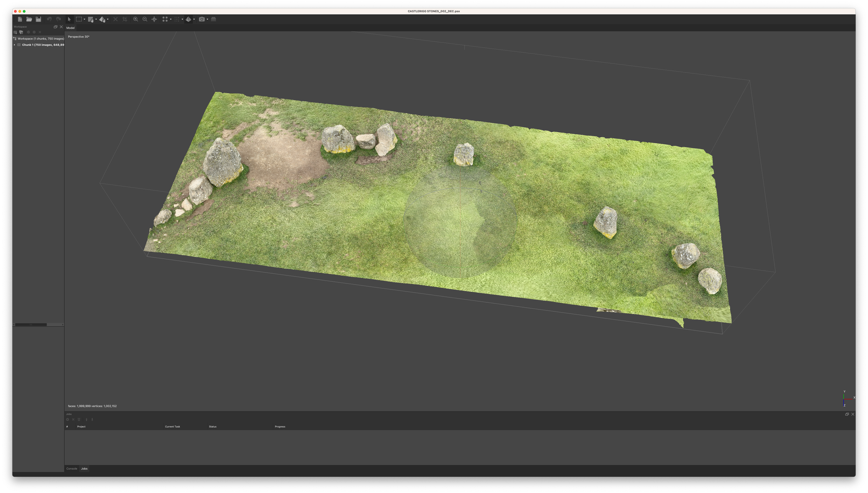Click the Perspective 30° view label

pos(79,37)
